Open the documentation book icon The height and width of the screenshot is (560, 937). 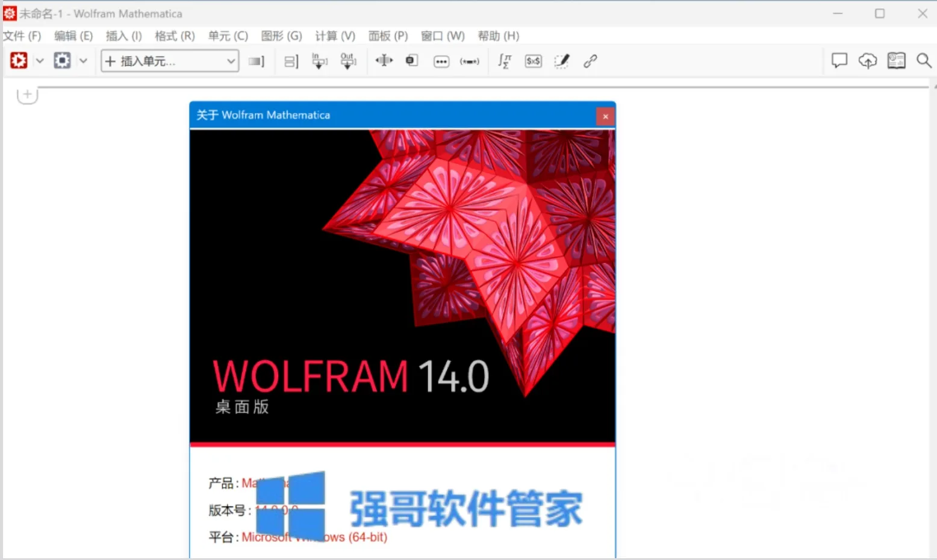(896, 60)
